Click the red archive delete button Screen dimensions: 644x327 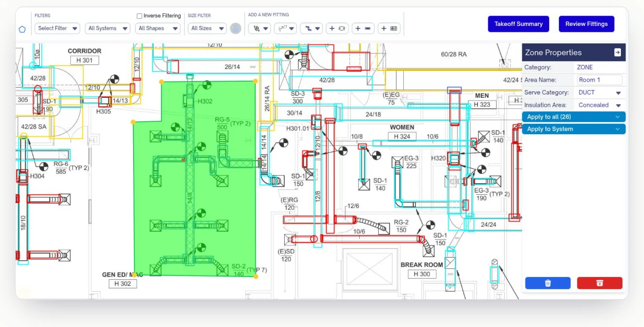[x=600, y=283]
